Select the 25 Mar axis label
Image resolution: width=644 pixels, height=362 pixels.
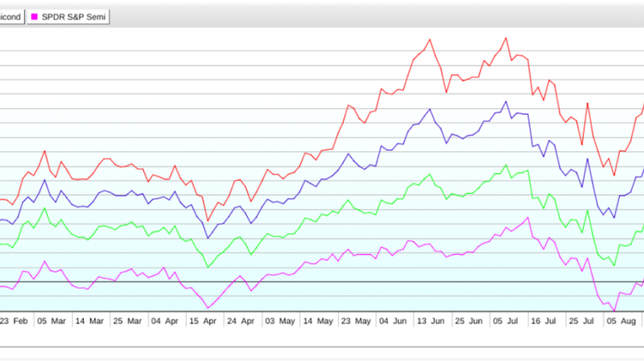click(127, 321)
